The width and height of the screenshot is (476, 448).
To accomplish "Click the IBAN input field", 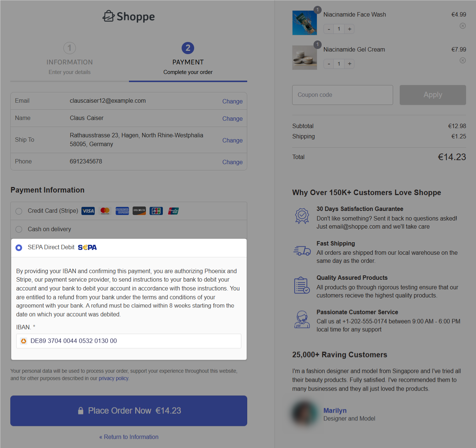I will click(x=133, y=341).
